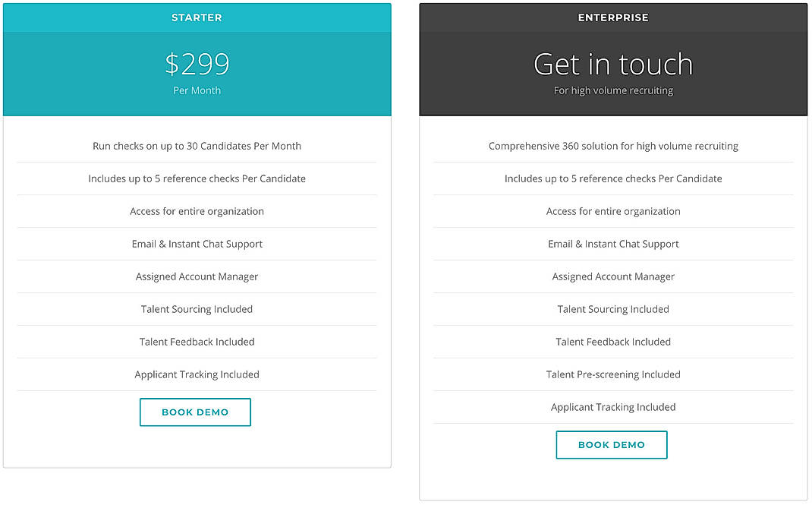Select Run checks on up to 30 Candidates row
812x505 pixels.
(197, 146)
